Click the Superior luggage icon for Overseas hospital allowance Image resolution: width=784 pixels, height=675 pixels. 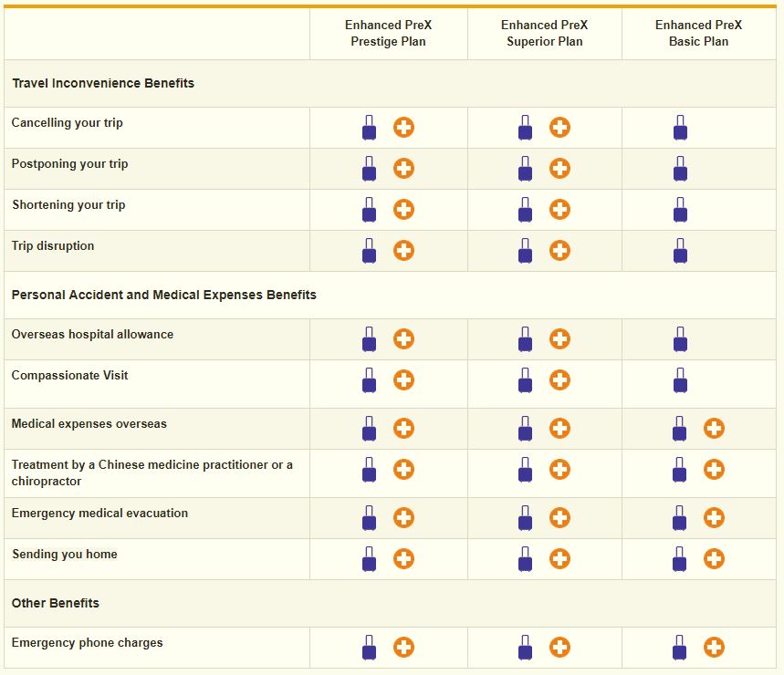point(525,339)
